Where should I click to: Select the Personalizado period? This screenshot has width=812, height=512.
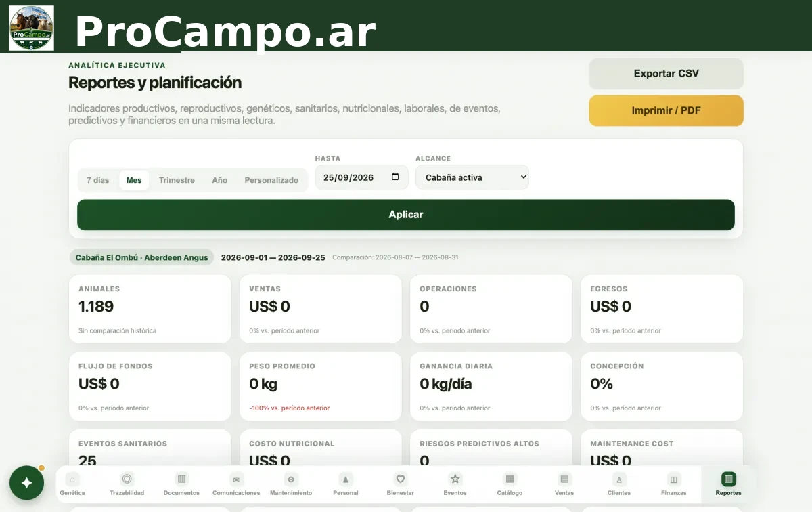click(x=271, y=180)
